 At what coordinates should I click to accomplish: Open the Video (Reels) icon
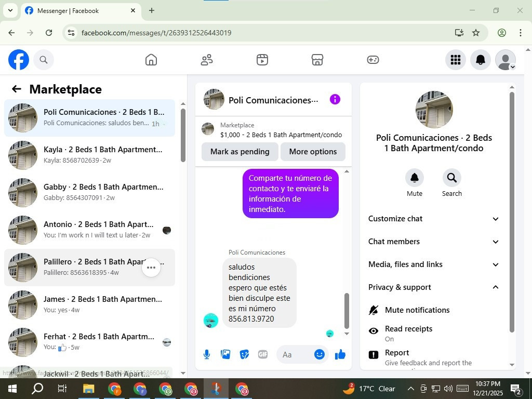point(262,60)
